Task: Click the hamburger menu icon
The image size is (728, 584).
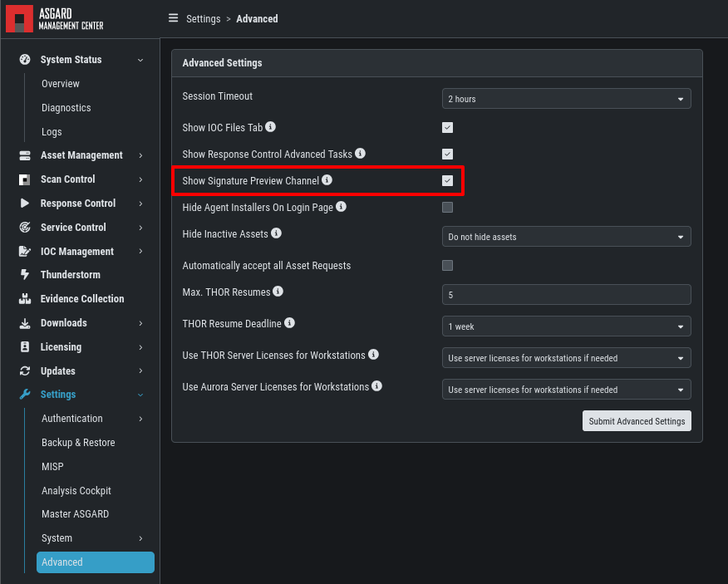Action: coord(173,18)
